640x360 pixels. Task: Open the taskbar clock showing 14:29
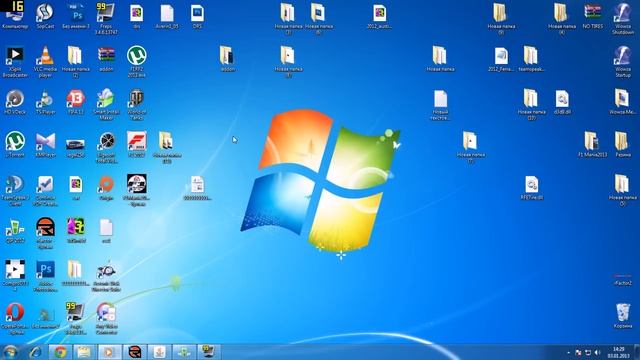[x=619, y=352]
